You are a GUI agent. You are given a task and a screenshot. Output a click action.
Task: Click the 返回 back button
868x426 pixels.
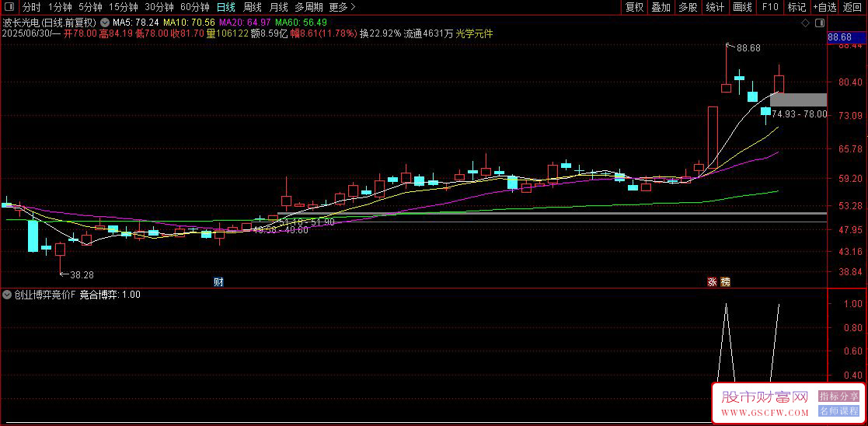[853, 7]
